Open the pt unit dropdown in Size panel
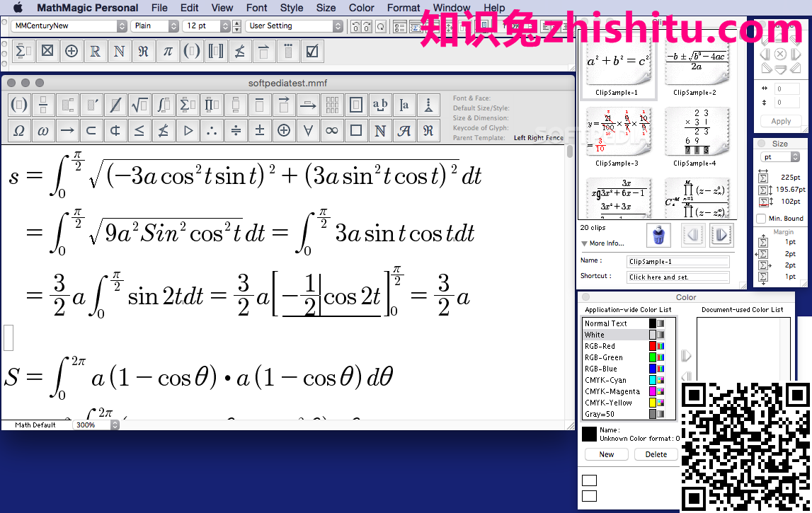 click(780, 157)
